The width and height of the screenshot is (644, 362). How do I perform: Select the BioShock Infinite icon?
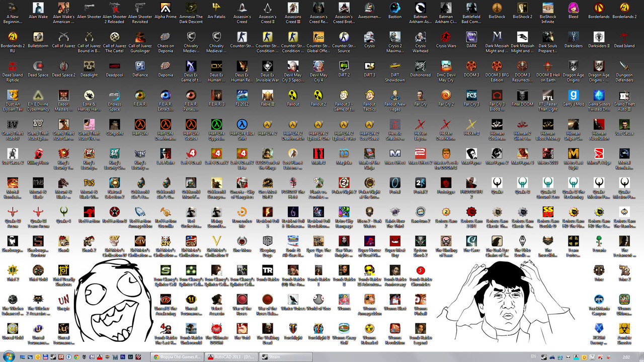[x=548, y=14]
